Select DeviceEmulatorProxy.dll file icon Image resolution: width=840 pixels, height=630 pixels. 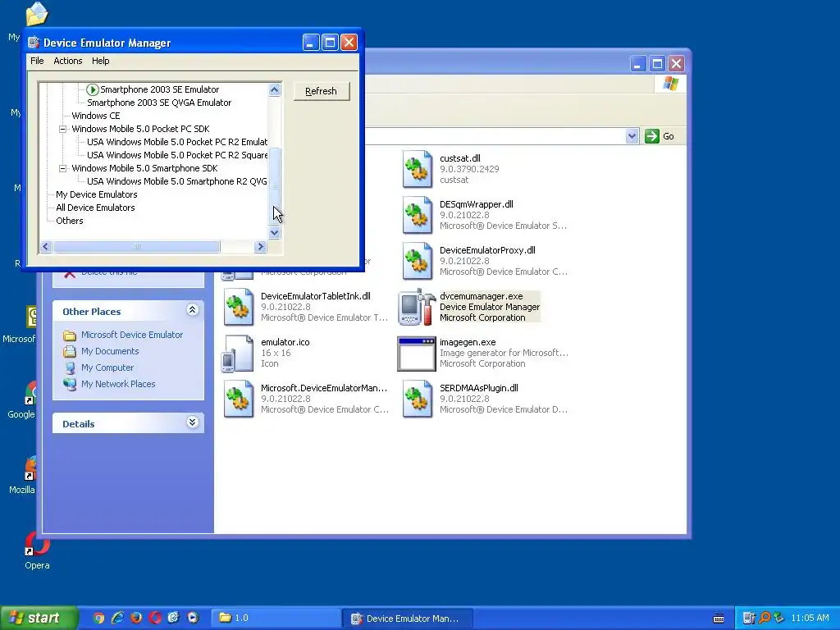coord(418,262)
